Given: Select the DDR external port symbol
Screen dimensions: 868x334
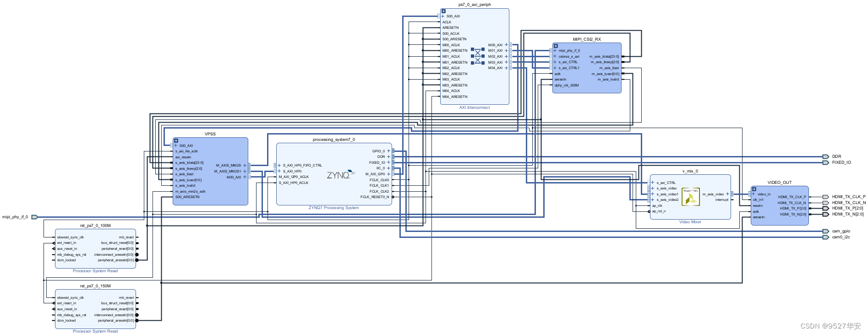Looking at the screenshot, I should tap(826, 156).
